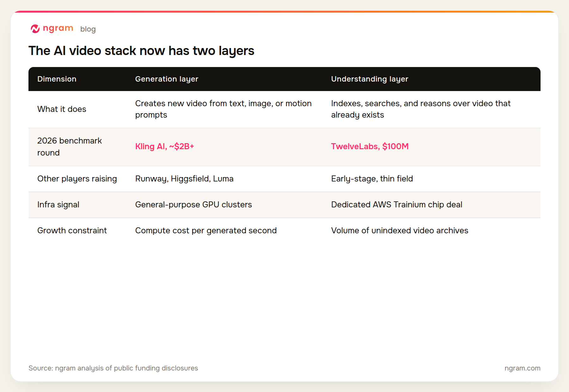Select the 'Growth constraint' row label
This screenshot has width=569, height=392.
72,230
